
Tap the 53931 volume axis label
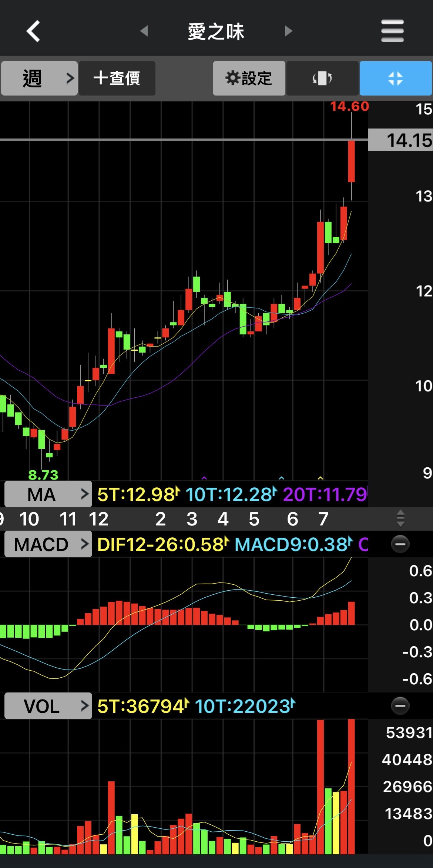pyautogui.click(x=409, y=732)
